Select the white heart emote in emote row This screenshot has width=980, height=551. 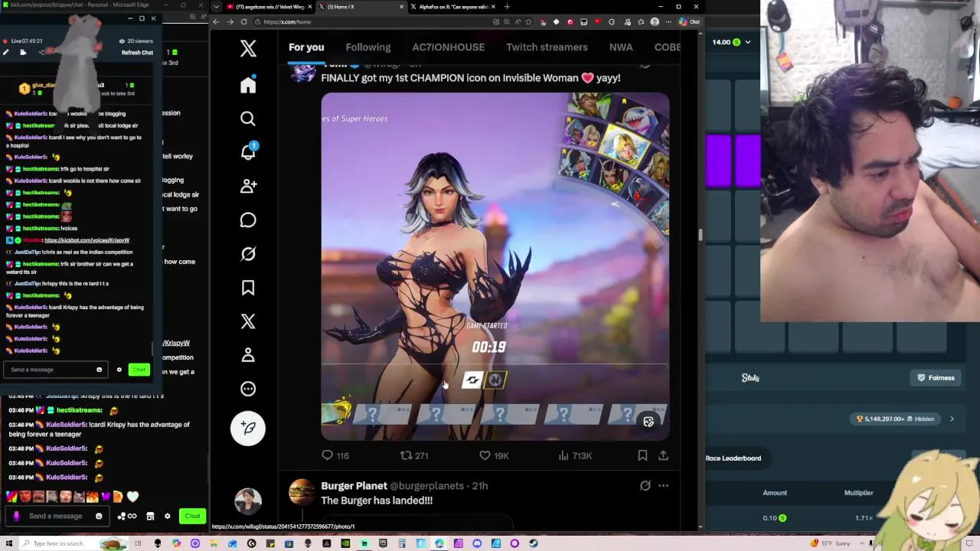[x=132, y=497]
